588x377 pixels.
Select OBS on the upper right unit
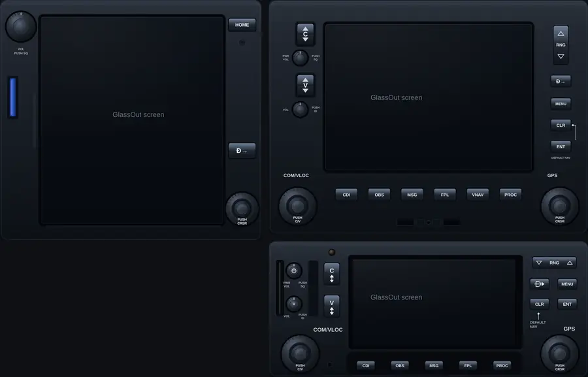(379, 195)
